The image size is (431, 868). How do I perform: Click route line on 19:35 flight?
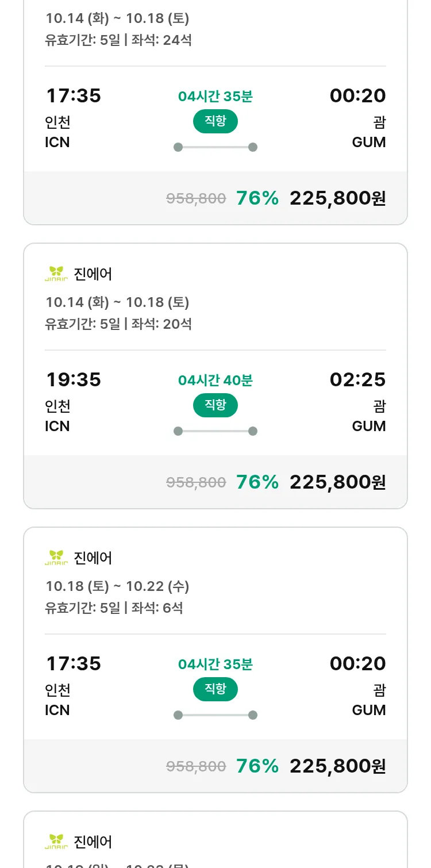coord(215,431)
